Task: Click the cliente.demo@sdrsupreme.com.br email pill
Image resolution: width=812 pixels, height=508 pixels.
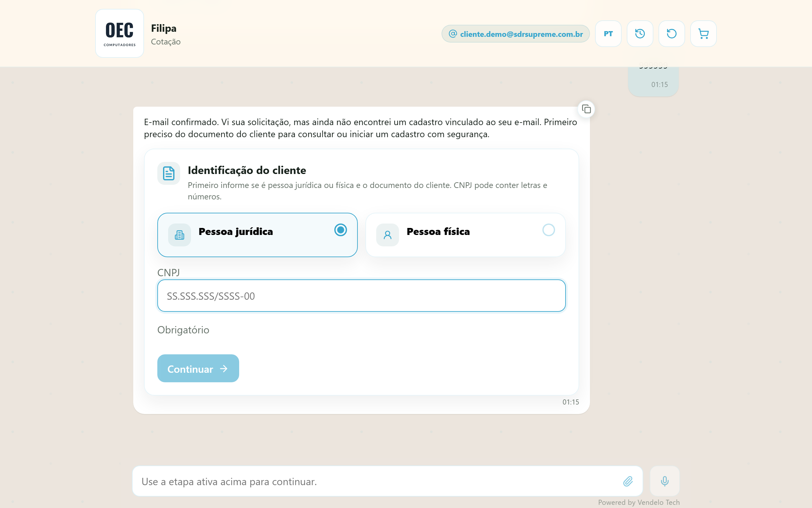Action: pos(515,34)
